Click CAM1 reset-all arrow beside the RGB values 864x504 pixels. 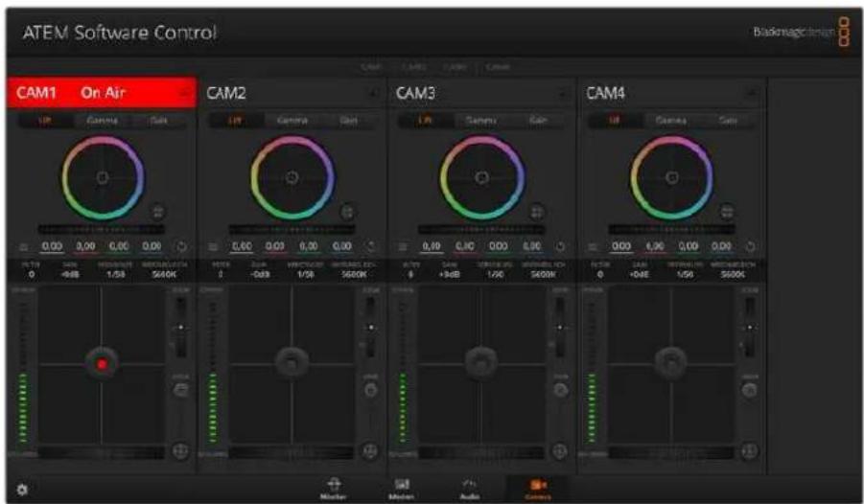[x=181, y=247]
